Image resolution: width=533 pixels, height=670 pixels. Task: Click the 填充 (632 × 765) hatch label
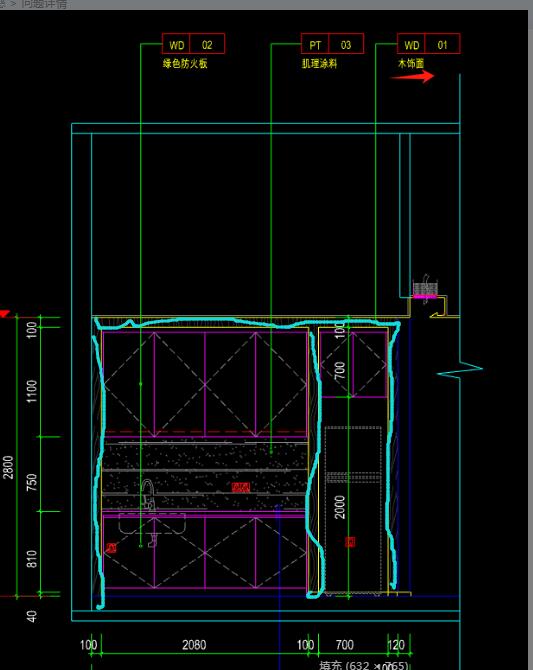(x=364, y=665)
